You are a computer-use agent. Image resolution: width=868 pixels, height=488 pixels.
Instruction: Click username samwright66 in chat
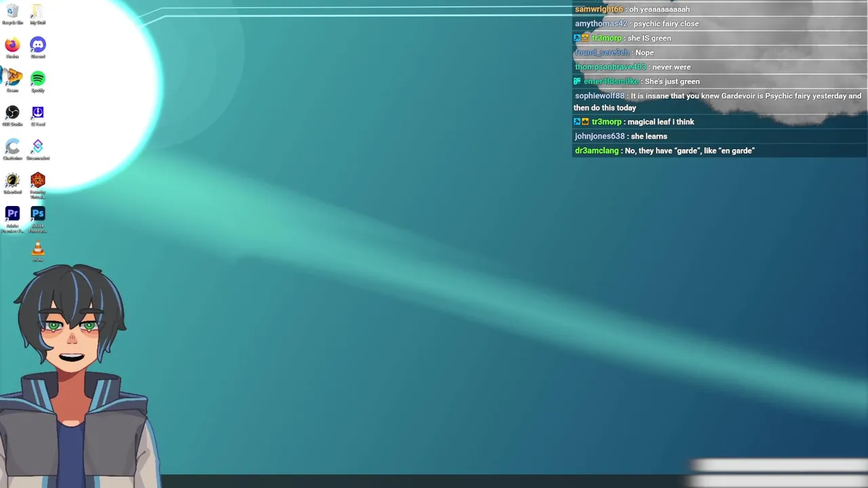pos(599,9)
